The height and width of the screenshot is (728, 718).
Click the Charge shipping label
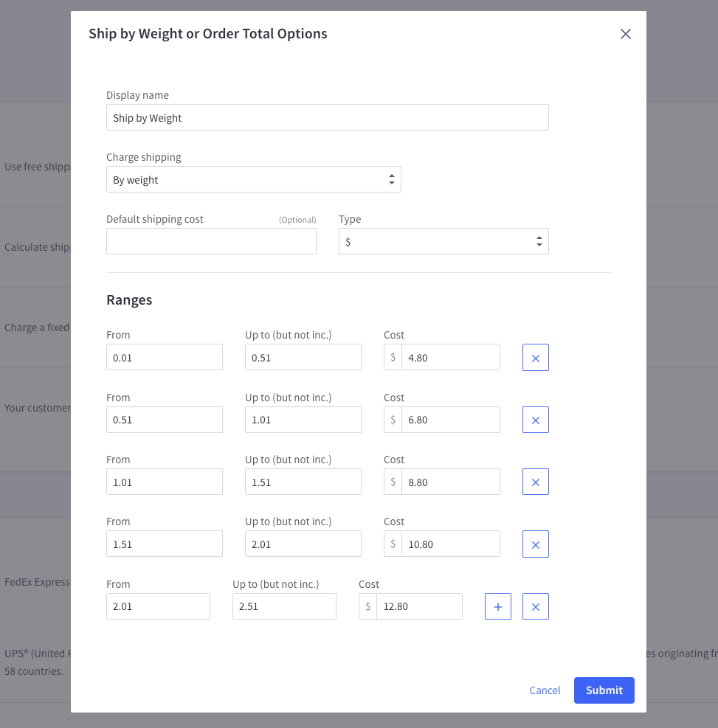[143, 157]
